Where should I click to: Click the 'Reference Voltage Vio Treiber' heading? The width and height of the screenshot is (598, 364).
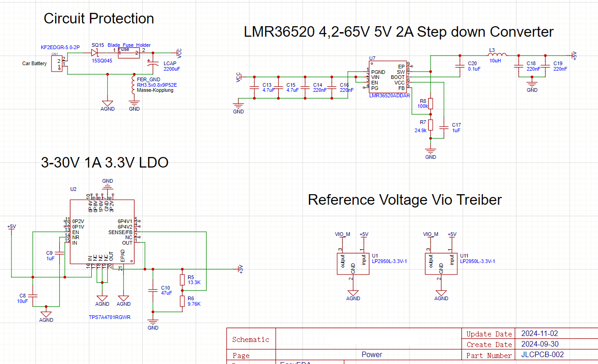(x=405, y=200)
